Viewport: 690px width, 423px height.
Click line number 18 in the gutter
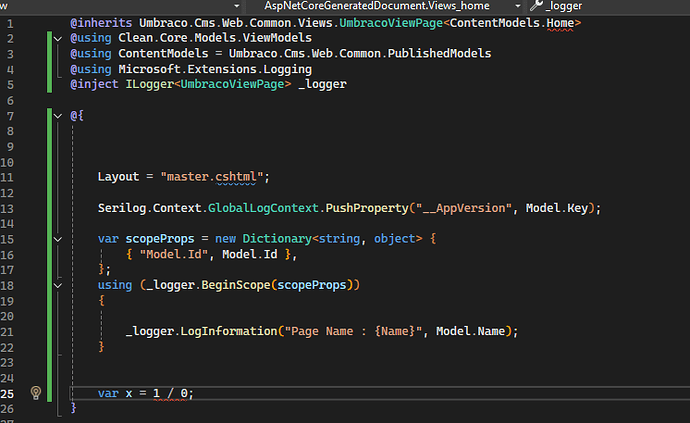7,286
